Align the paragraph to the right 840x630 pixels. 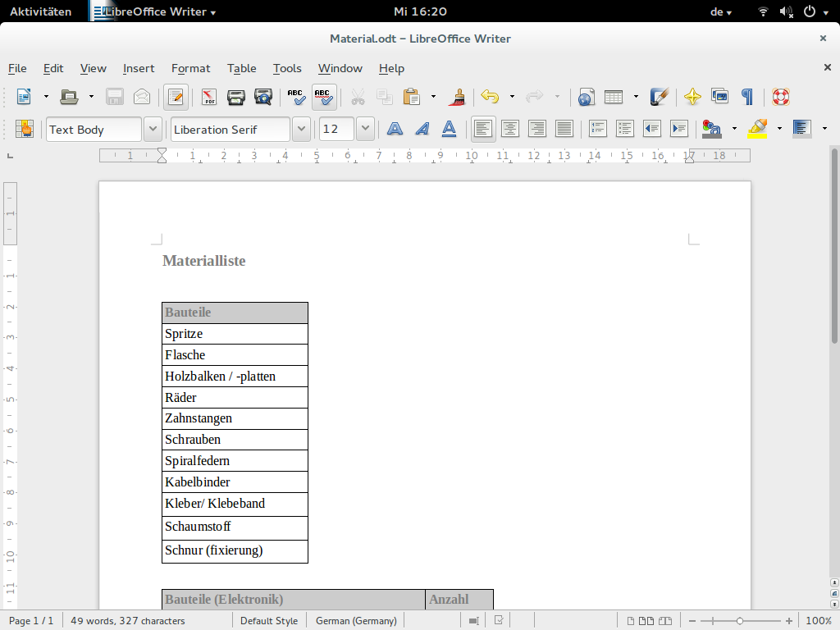click(536, 129)
